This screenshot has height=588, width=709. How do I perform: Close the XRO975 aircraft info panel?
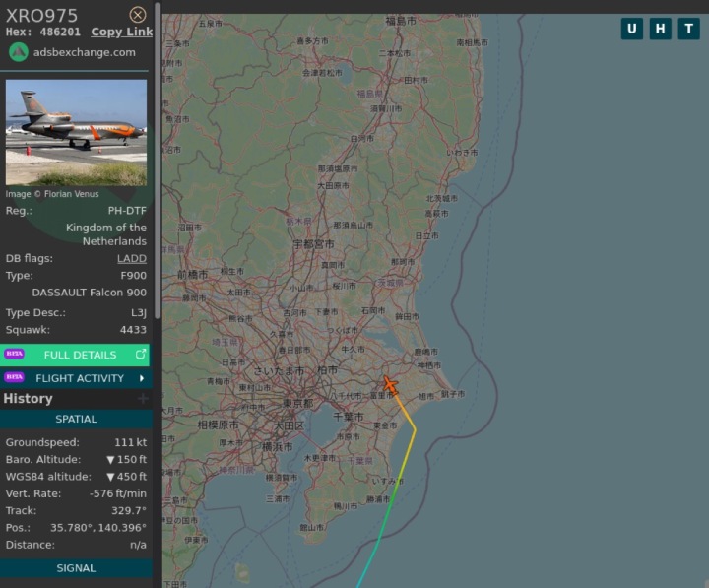pos(138,15)
